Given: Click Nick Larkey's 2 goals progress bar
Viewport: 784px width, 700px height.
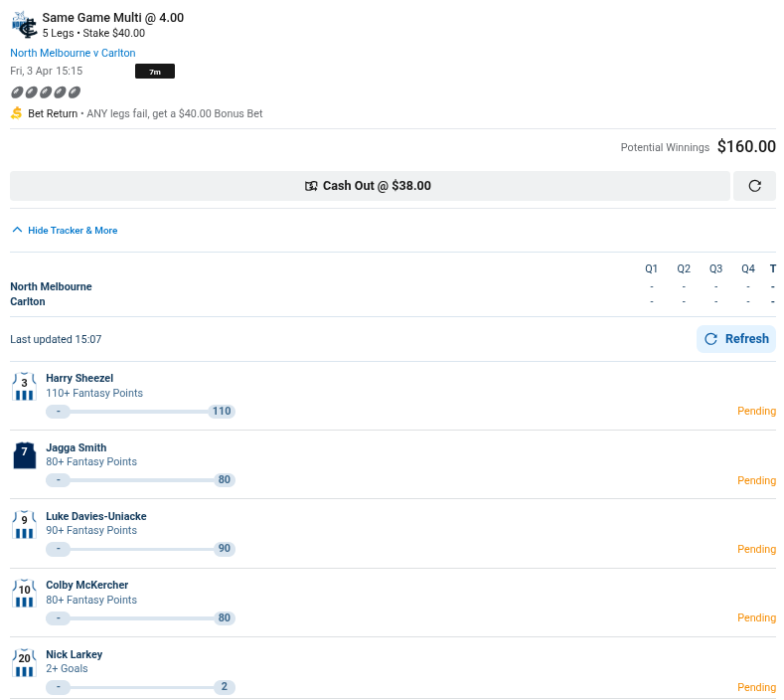Looking at the screenshot, I should coord(140,687).
